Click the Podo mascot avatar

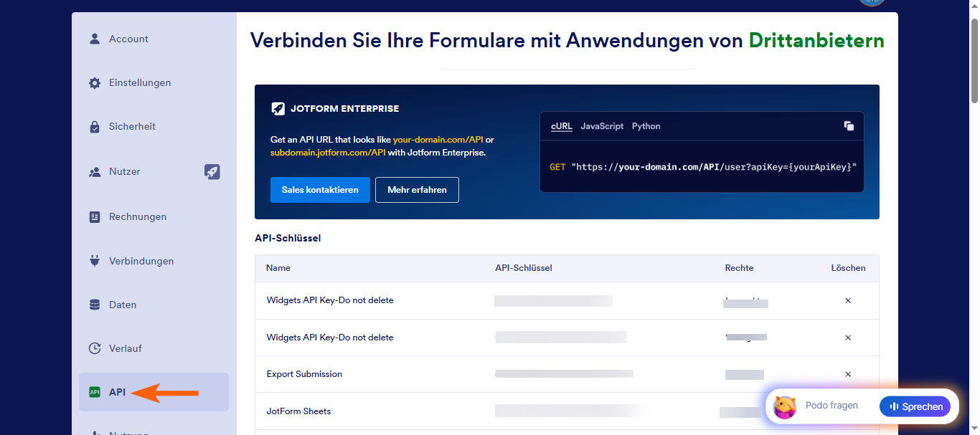click(x=785, y=407)
